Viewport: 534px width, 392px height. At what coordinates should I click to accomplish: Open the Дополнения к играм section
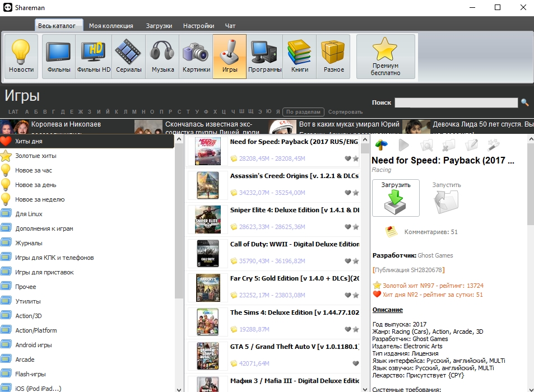coord(87,228)
